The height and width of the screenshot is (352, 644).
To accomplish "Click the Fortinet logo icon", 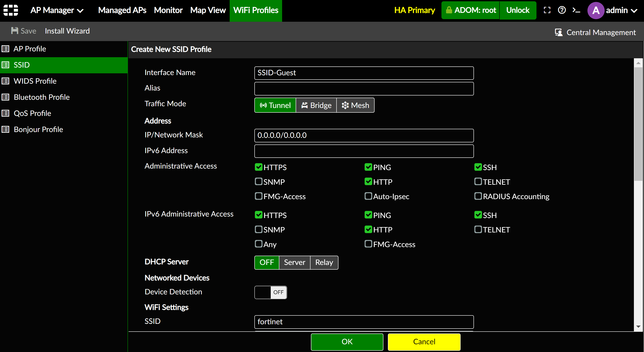I will pyautogui.click(x=11, y=10).
